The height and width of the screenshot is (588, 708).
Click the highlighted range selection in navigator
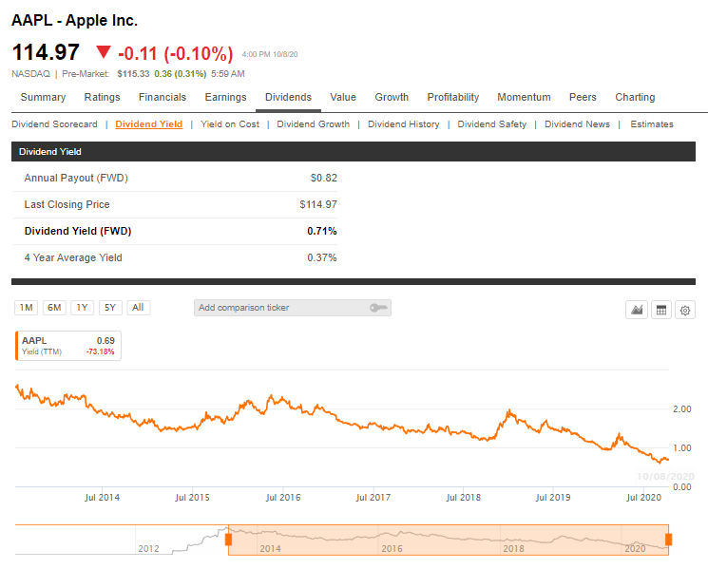(449, 540)
